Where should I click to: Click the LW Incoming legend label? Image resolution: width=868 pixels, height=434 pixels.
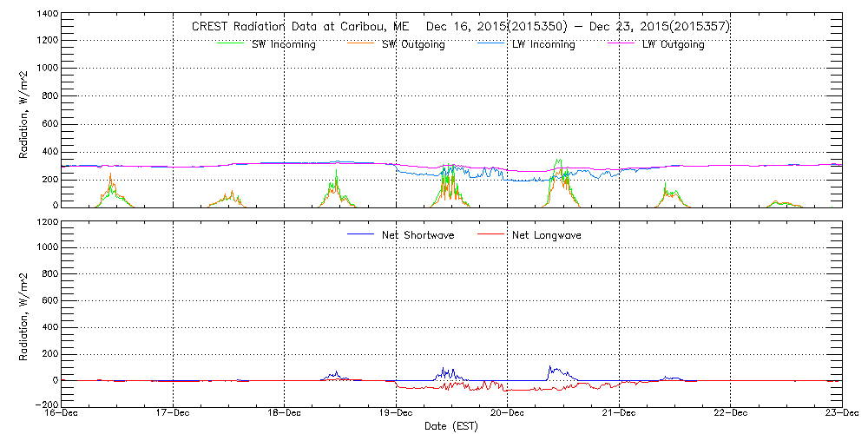click(x=543, y=45)
